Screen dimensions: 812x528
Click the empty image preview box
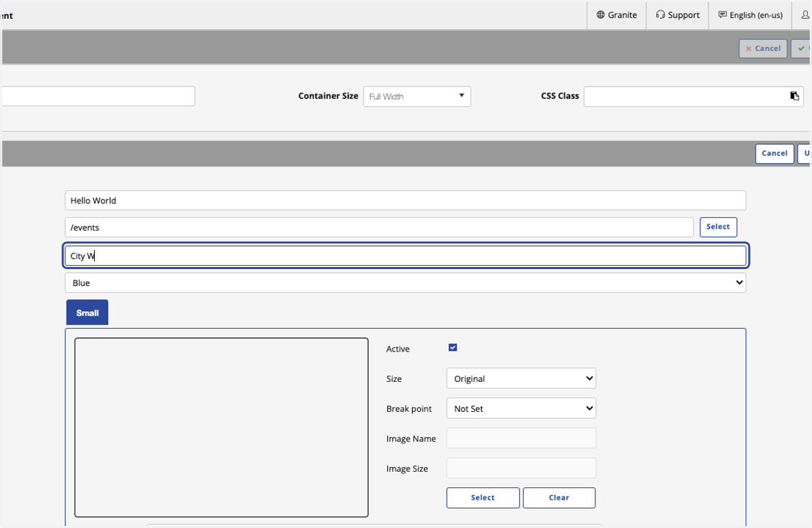[221, 427]
